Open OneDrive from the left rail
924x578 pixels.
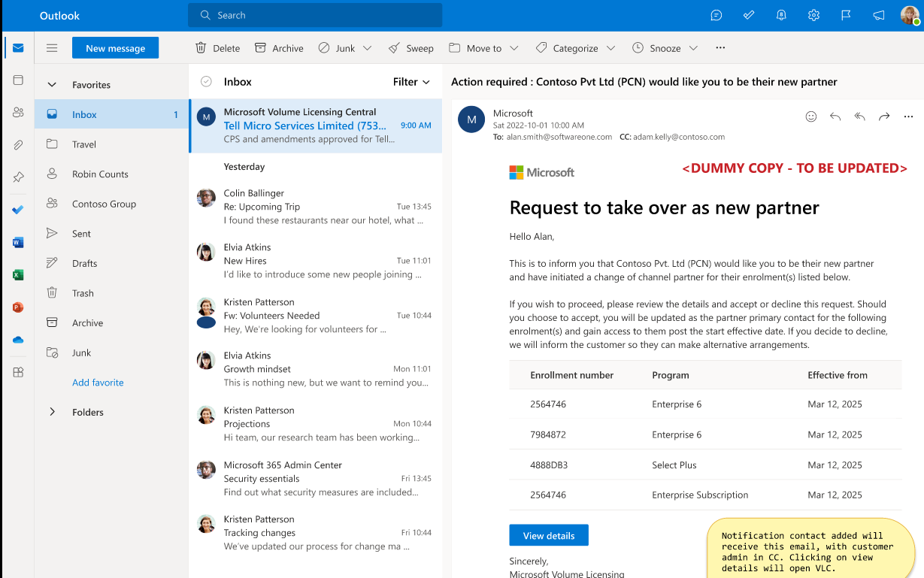[18, 340]
